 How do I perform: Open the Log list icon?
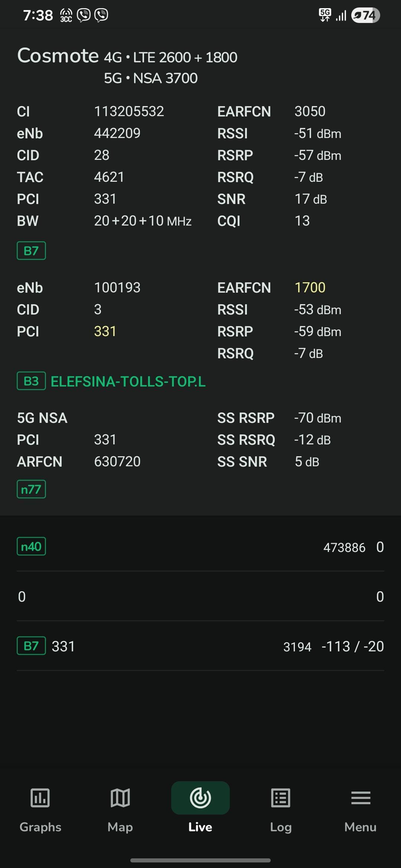tap(281, 798)
